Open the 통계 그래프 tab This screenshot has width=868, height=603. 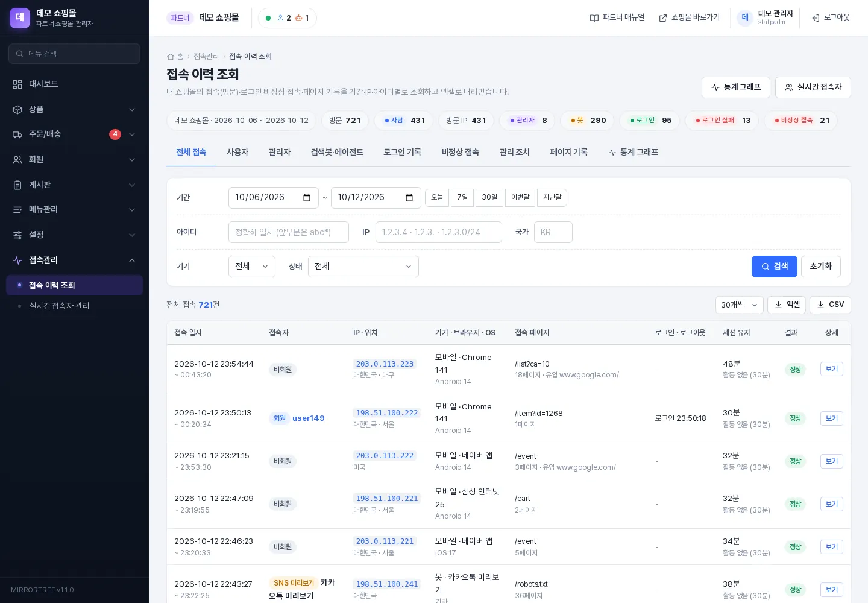coord(634,153)
